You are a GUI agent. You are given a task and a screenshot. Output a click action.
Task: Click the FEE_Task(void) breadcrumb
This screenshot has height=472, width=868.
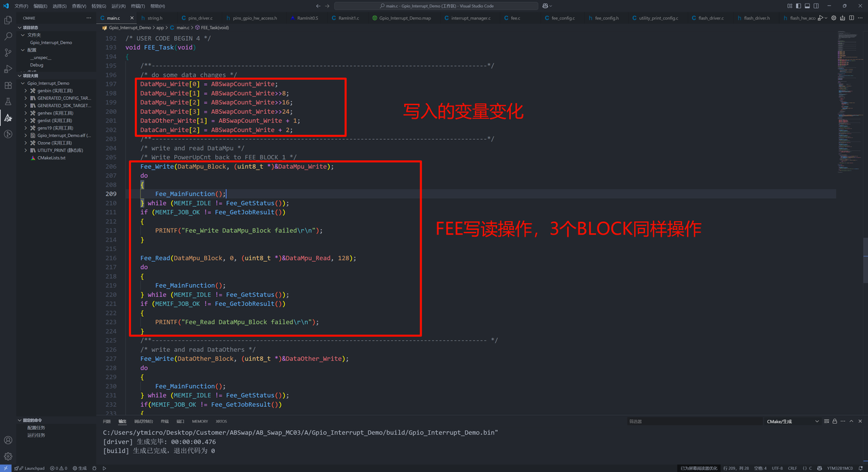tap(212, 28)
